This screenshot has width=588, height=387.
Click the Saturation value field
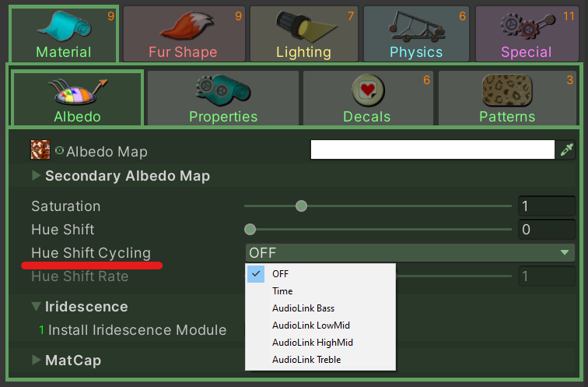546,206
